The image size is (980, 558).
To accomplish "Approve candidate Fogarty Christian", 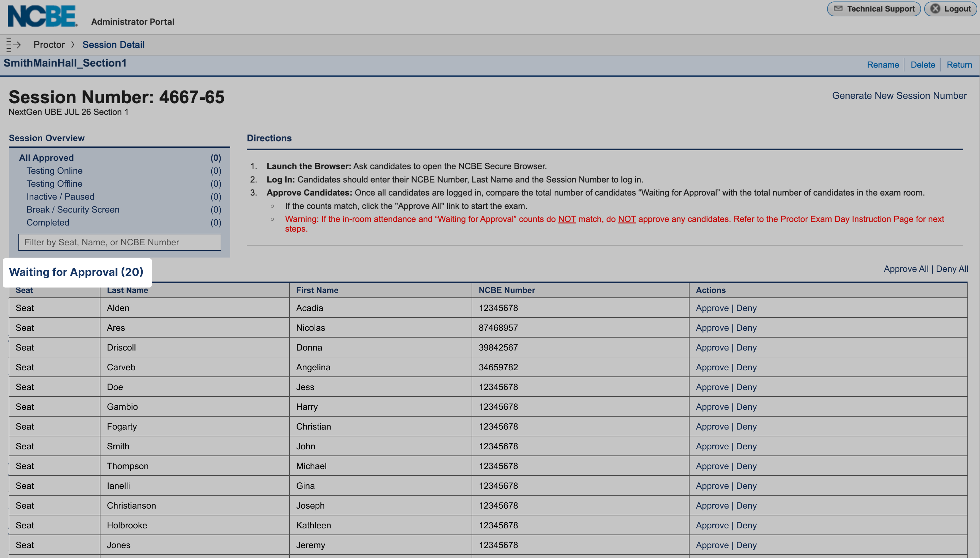I will click(712, 427).
